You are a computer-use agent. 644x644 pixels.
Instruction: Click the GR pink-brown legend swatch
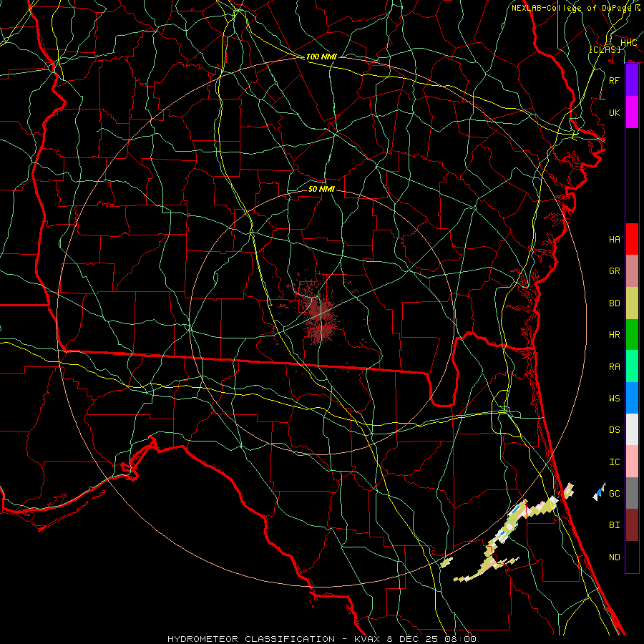pyautogui.click(x=632, y=270)
